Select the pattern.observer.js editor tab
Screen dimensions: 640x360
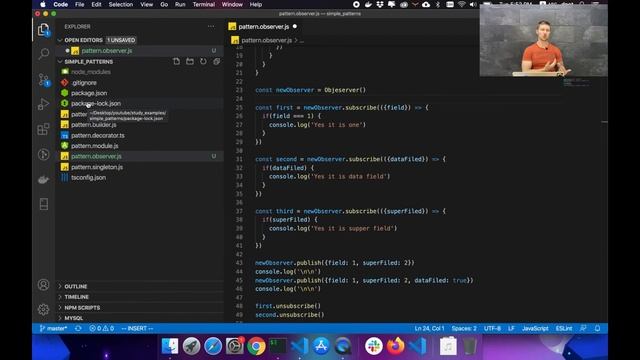[263, 27]
